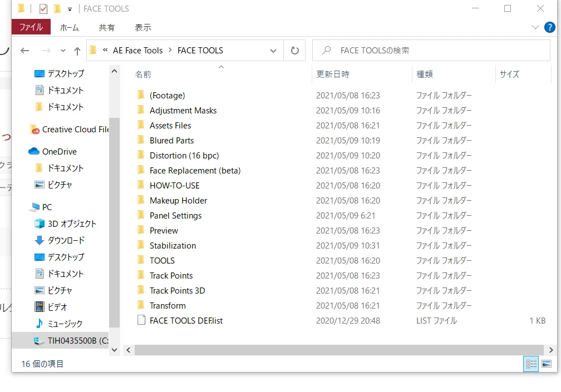Select OneDrive in navigation pane
561x392 pixels.
(52, 151)
